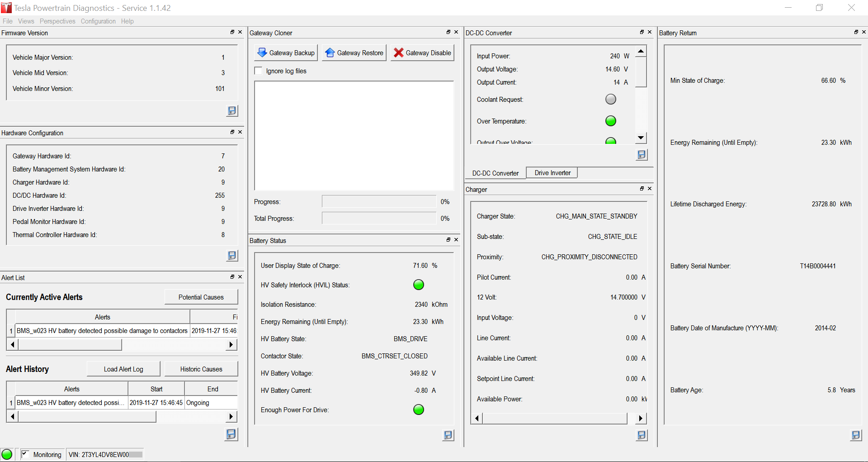Float the Charger panel using its dock icon
This screenshot has width=868, height=462.
click(642, 189)
